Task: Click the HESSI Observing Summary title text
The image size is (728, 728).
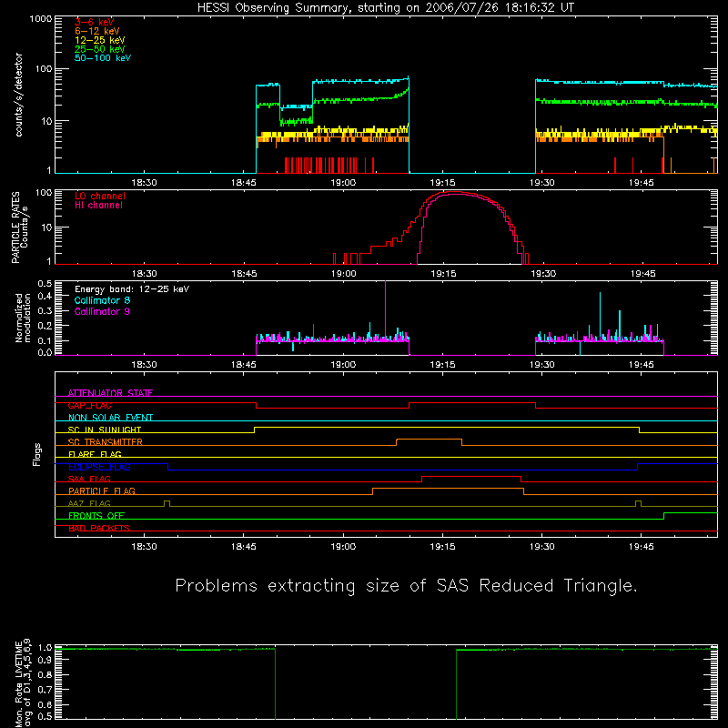Action: pos(386,8)
